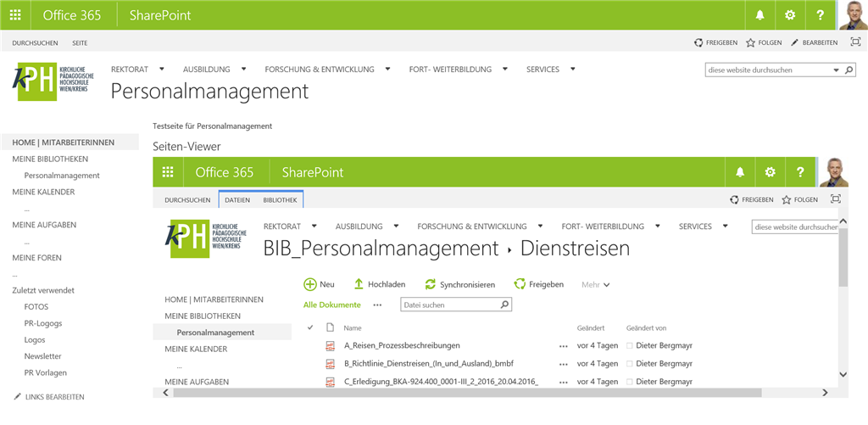Click Bearbeiten pencil icon in outer ribbon
This screenshot has width=868, height=425.
tap(794, 42)
